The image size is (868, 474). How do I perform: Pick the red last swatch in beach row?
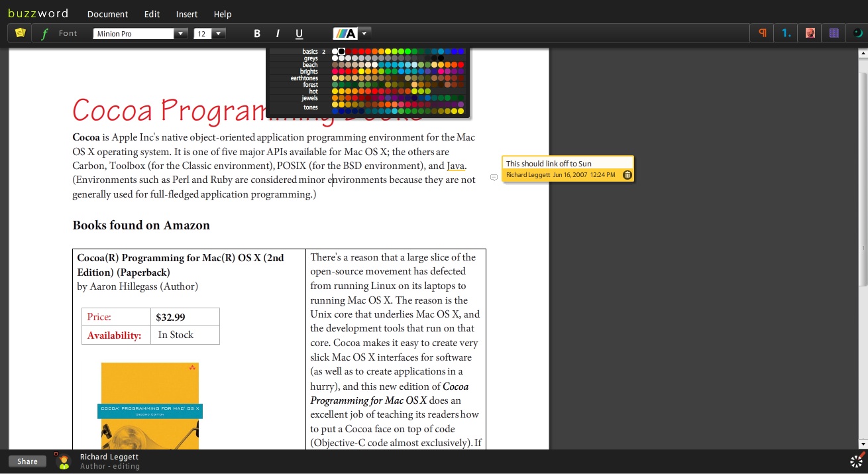coord(461,65)
